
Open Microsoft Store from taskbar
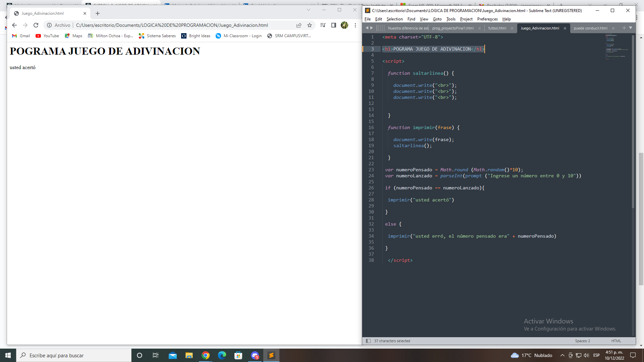click(x=238, y=355)
